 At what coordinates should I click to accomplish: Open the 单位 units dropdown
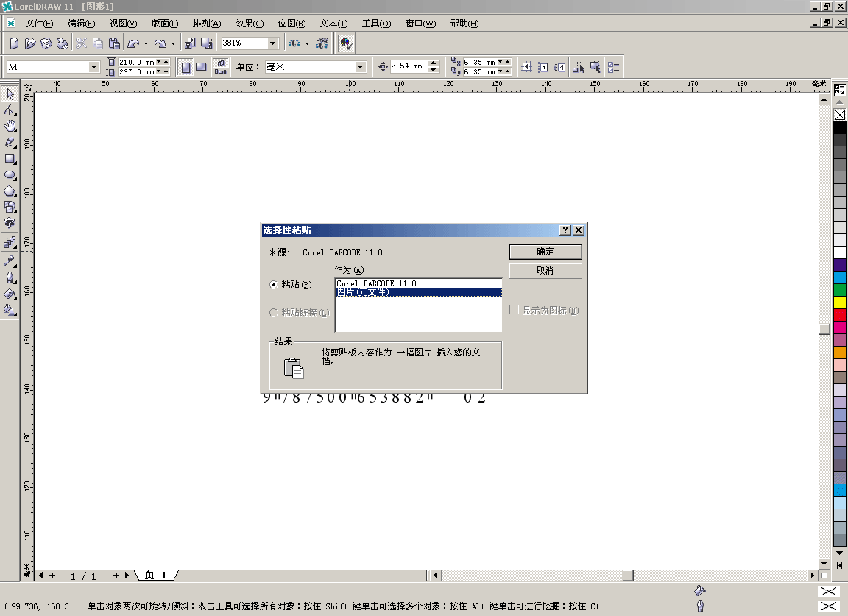click(x=360, y=67)
